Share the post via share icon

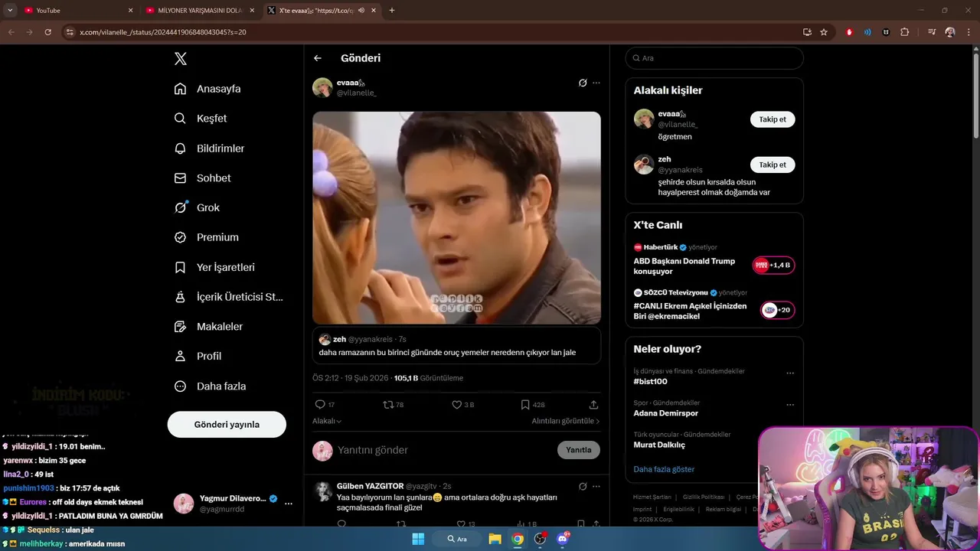593,405
